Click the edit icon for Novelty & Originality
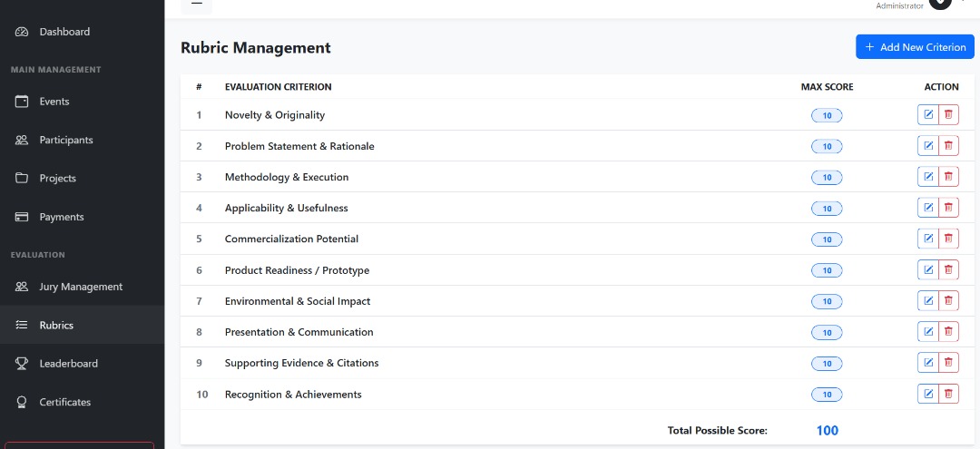The height and width of the screenshot is (449, 980). [x=927, y=115]
